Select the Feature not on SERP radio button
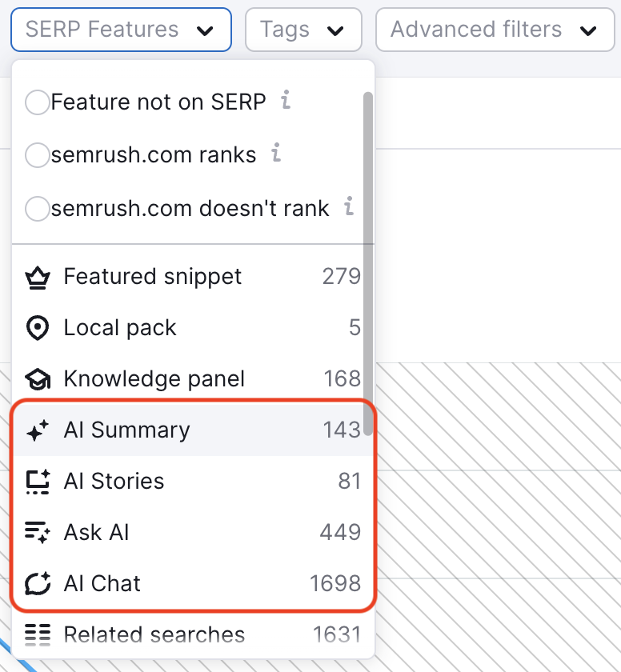Screen dimensions: 621x672 37,102
